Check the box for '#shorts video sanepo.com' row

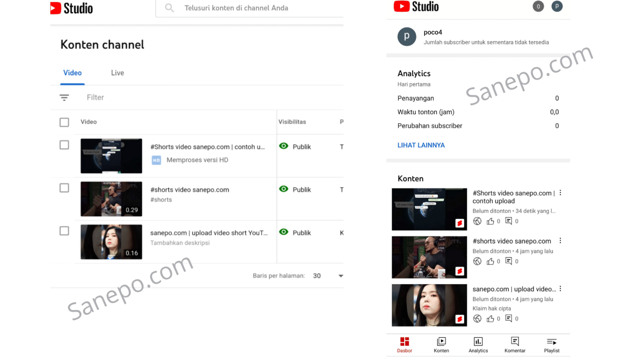(x=64, y=188)
